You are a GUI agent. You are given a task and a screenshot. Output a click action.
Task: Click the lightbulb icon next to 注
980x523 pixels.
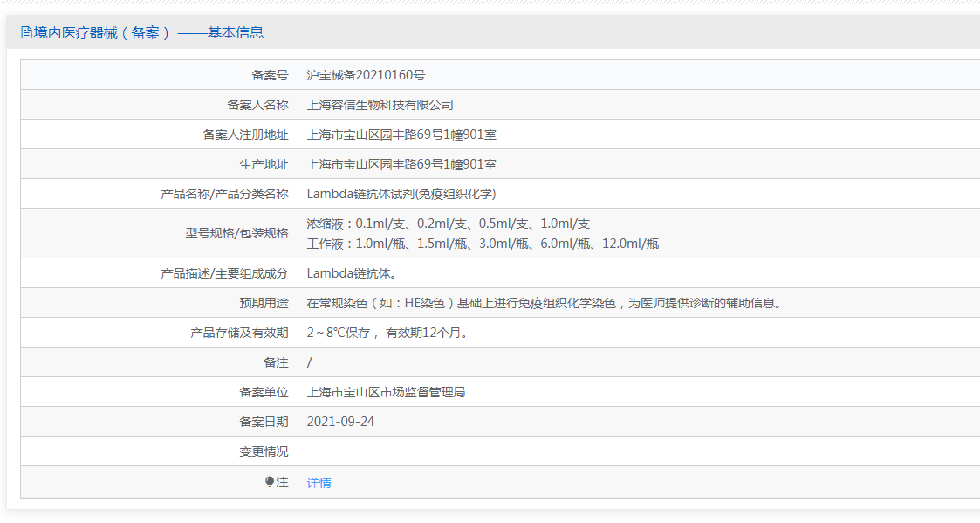270,482
